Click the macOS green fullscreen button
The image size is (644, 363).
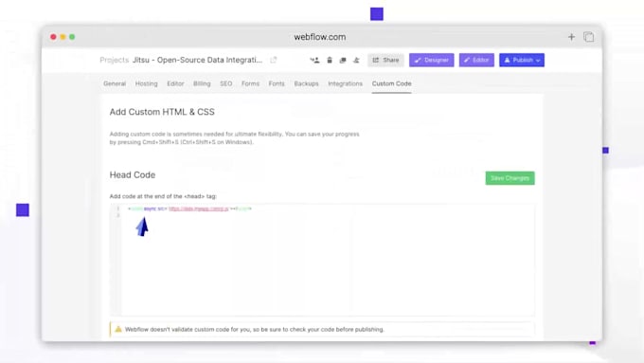point(72,37)
